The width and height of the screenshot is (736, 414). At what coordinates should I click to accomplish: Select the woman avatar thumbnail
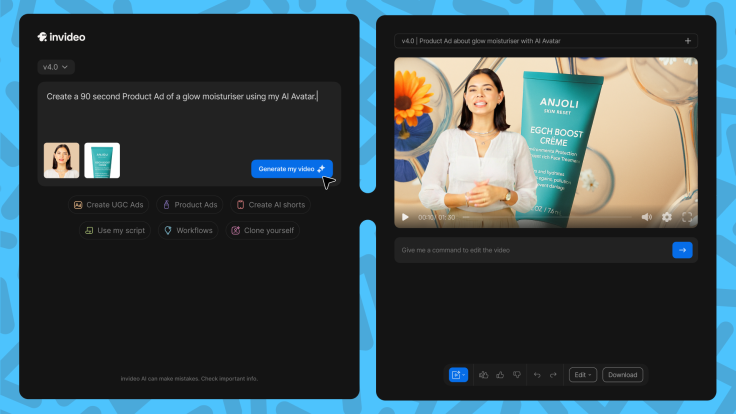coord(61,161)
